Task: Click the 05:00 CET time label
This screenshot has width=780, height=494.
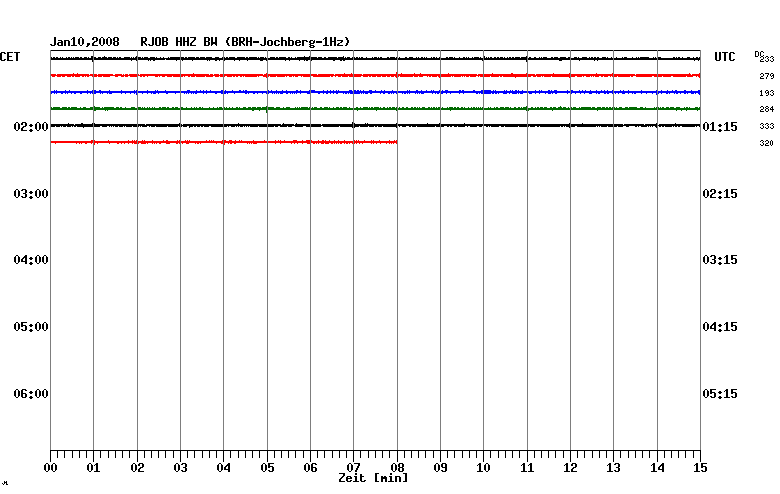Action: pos(31,327)
